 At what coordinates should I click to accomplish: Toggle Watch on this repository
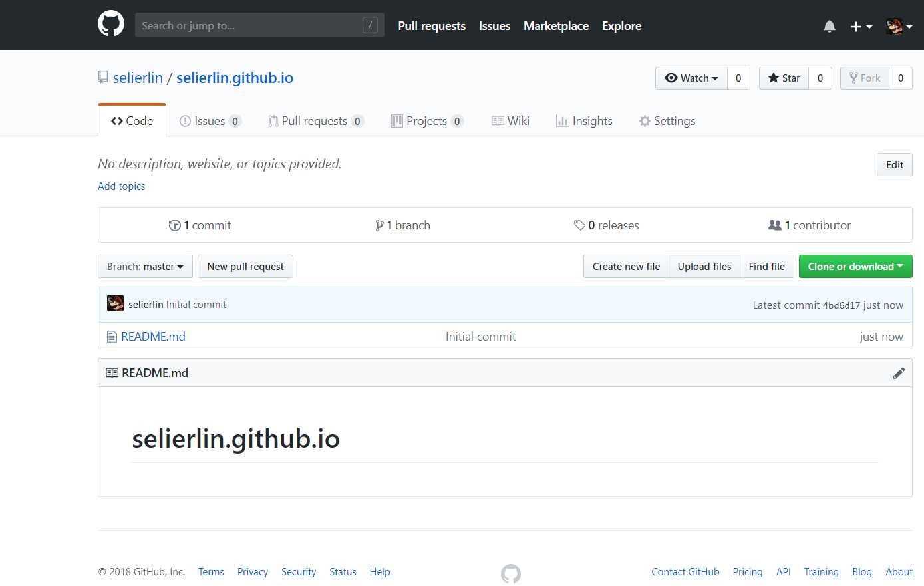[691, 78]
